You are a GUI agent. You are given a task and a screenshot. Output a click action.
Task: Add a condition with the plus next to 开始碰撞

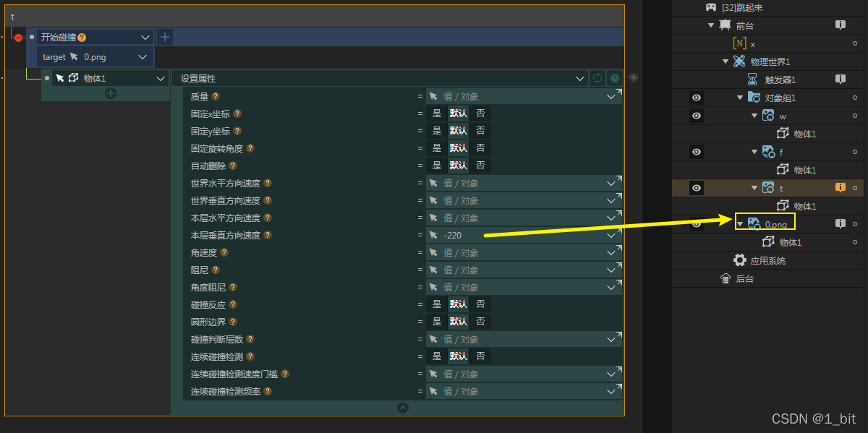[x=165, y=37]
